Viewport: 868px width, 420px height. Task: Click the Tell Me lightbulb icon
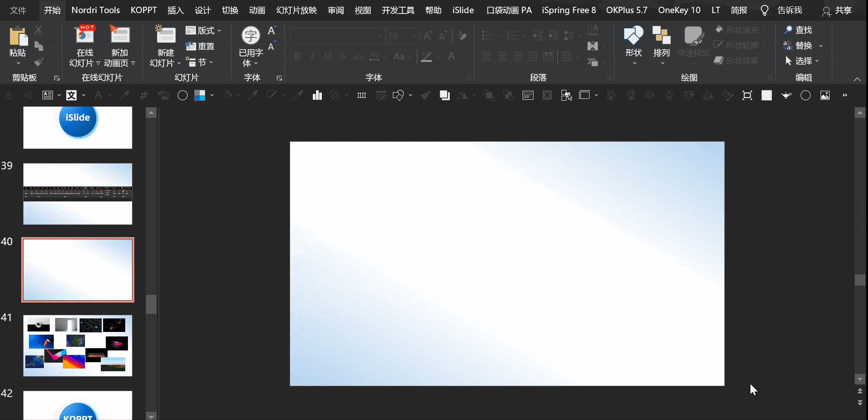(x=764, y=10)
